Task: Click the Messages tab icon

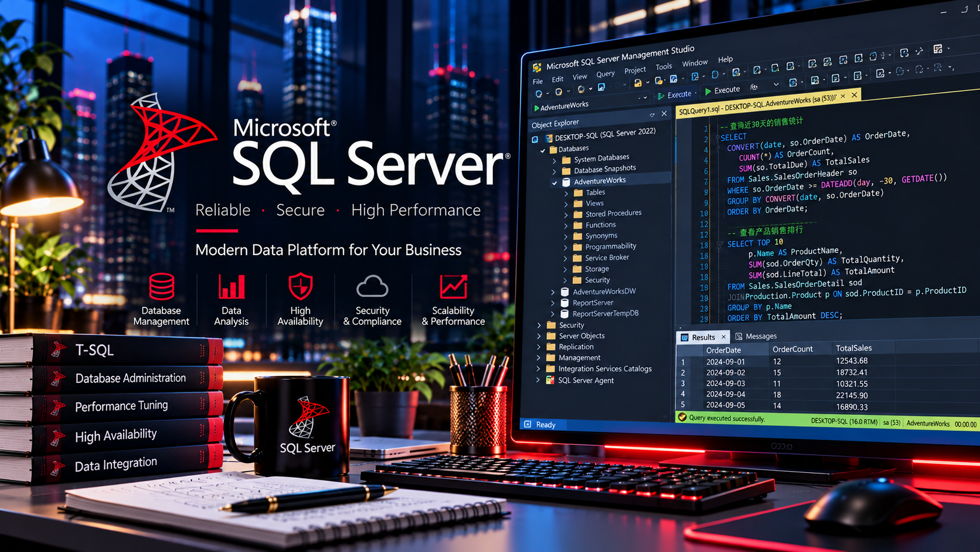Action: pos(739,336)
